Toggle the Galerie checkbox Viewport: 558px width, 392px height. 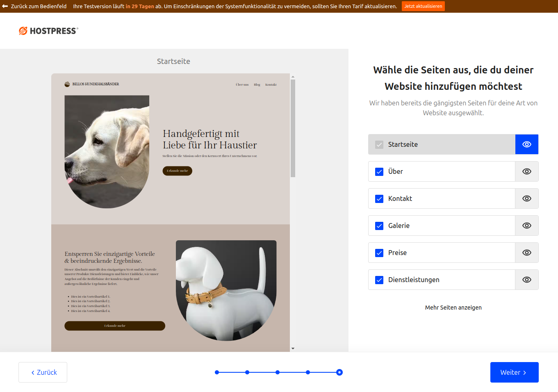click(379, 226)
